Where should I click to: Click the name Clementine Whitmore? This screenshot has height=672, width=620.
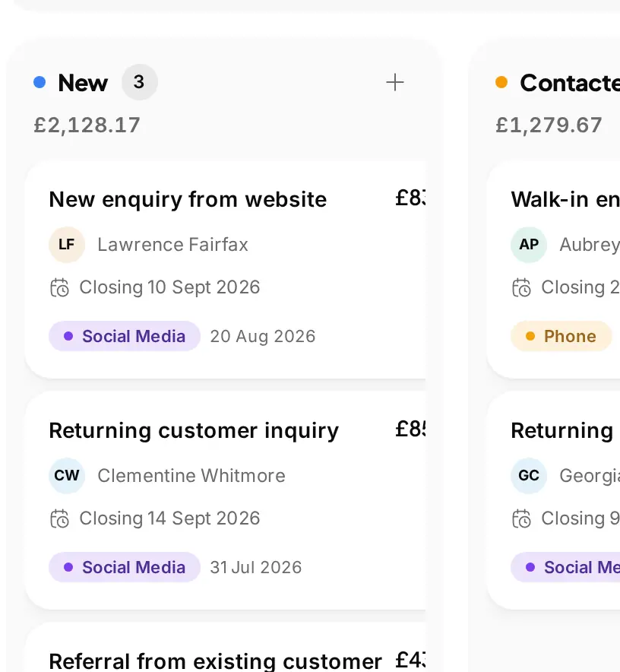pos(191,476)
